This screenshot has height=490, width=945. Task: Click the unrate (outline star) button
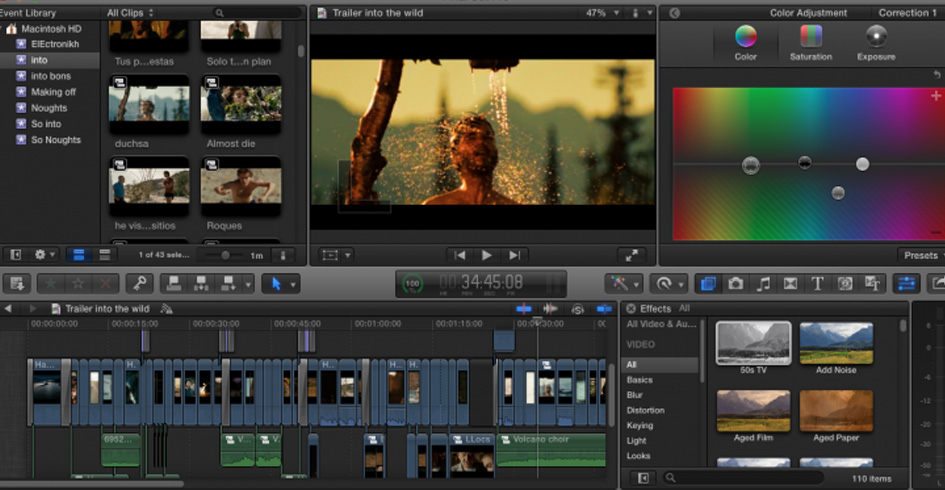click(x=78, y=283)
